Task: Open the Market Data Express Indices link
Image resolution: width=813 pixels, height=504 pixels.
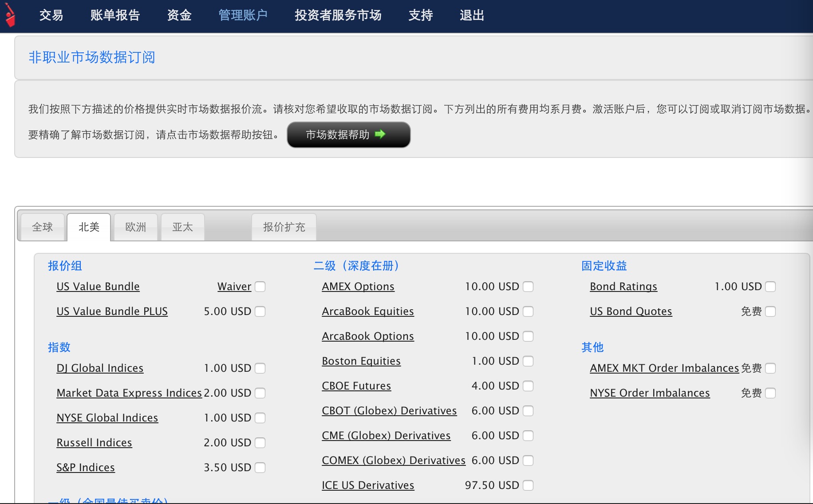Action: pyautogui.click(x=129, y=393)
